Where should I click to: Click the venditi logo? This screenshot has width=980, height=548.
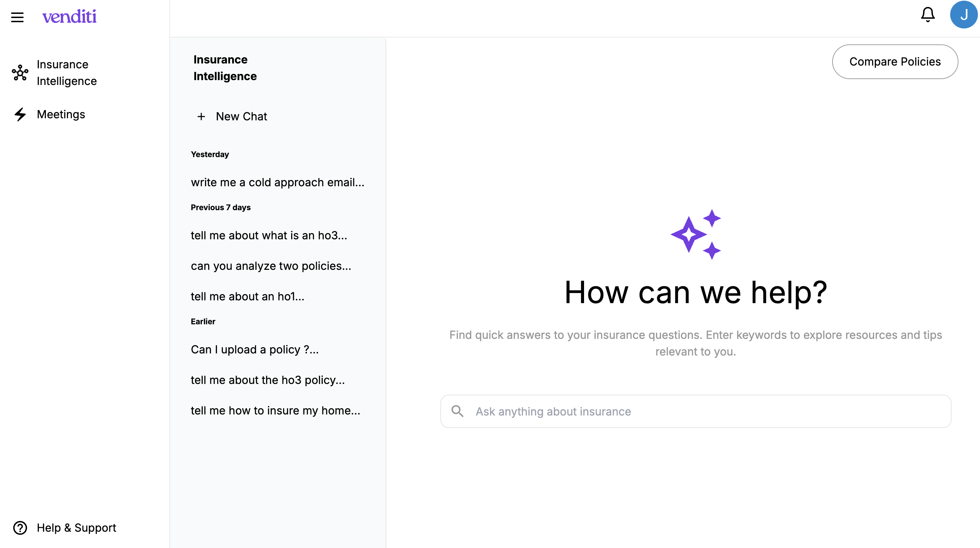click(69, 17)
